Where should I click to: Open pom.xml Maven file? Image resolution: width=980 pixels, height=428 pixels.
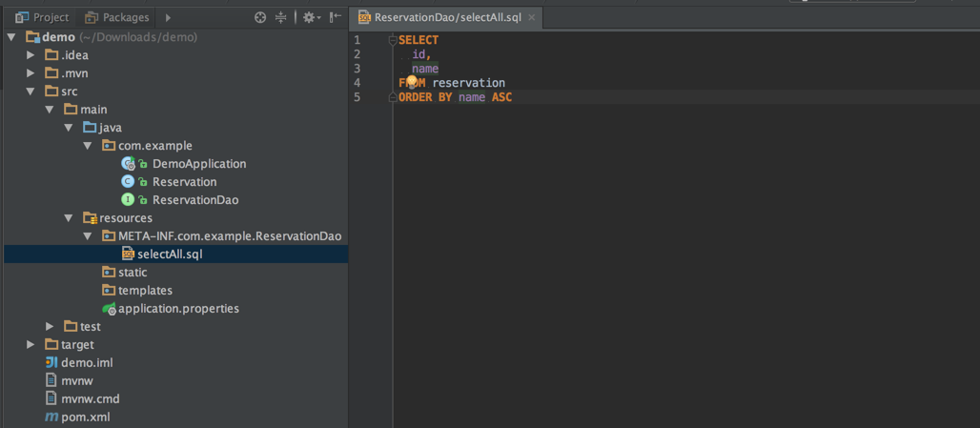(x=83, y=418)
